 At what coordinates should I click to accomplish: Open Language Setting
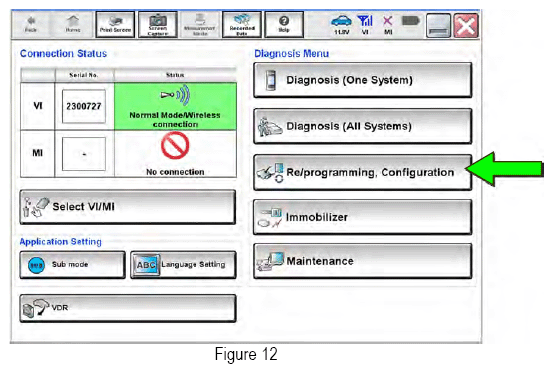pos(183,265)
